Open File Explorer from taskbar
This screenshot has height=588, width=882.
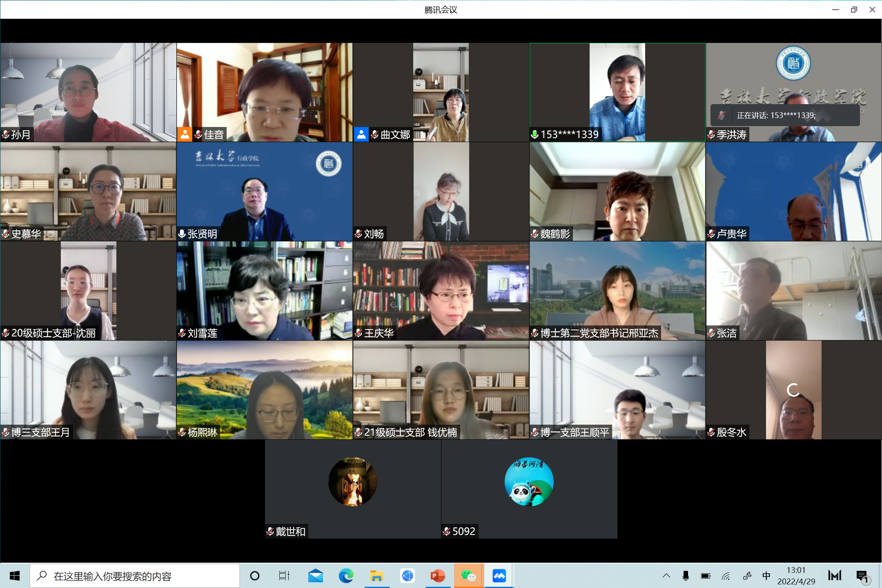pyautogui.click(x=376, y=576)
